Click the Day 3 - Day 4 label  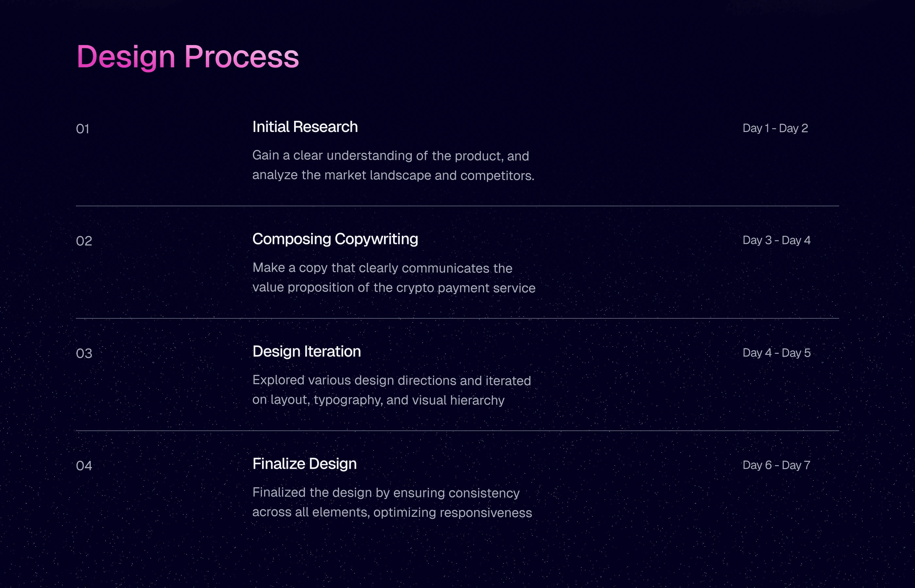776,240
